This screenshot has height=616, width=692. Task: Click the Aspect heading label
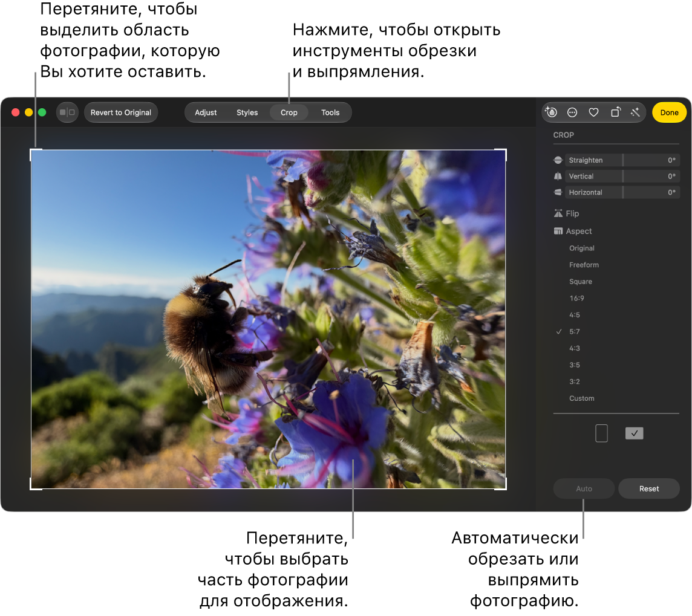(x=578, y=231)
